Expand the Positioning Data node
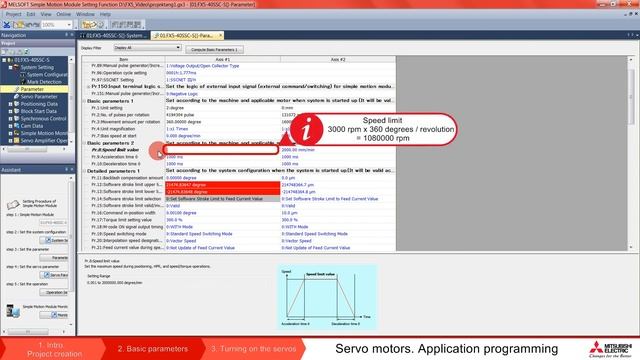 click(x=10, y=104)
